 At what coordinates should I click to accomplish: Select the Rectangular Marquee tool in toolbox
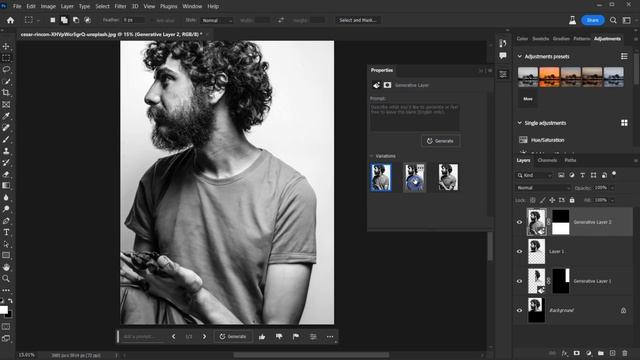[x=6, y=58]
